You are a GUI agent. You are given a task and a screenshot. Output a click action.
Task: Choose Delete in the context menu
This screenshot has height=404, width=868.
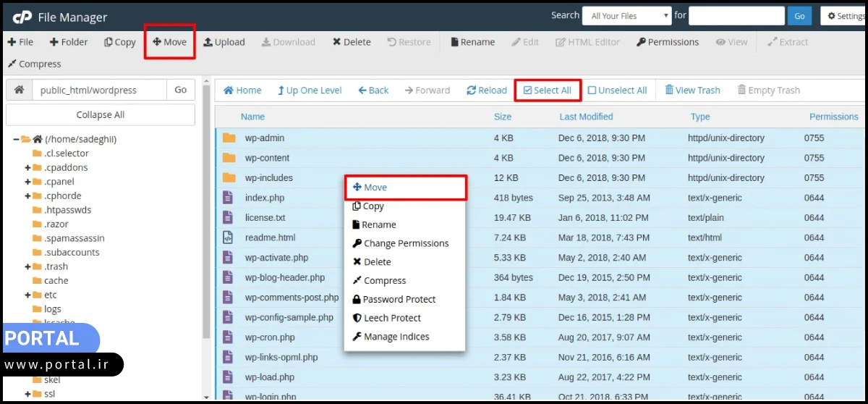coord(404,262)
